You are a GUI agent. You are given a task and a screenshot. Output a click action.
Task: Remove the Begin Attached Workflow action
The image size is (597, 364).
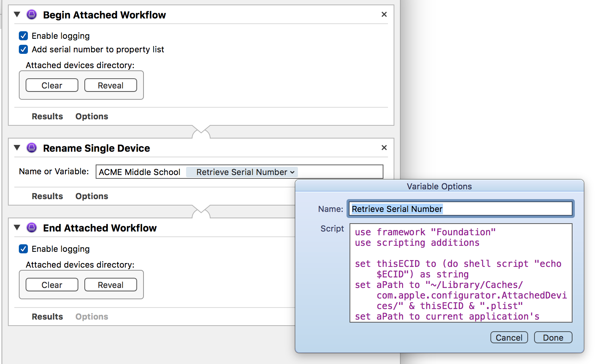point(384,14)
